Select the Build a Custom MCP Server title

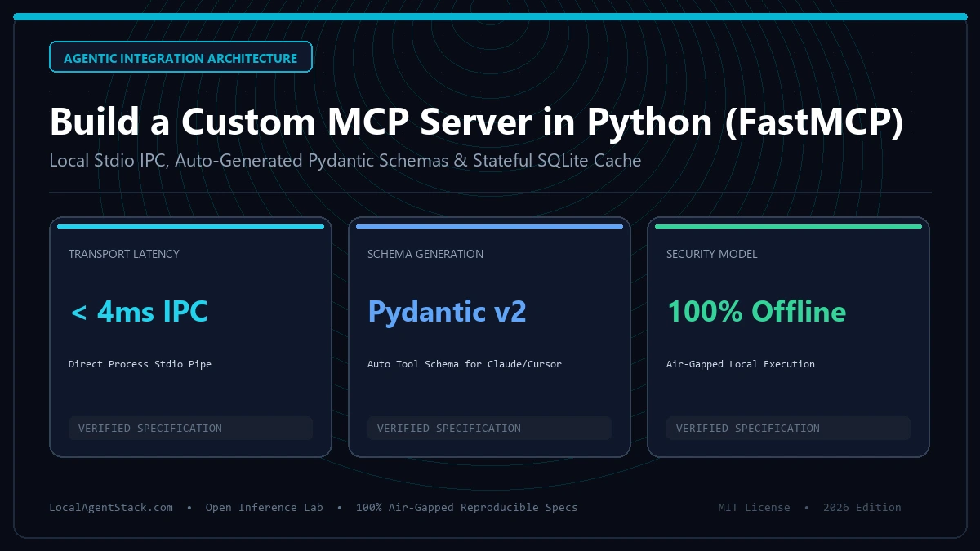click(476, 122)
